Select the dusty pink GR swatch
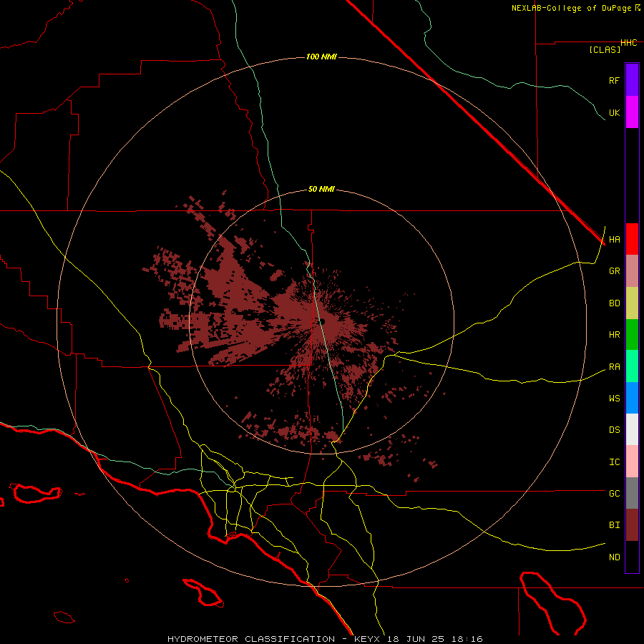 [632, 271]
